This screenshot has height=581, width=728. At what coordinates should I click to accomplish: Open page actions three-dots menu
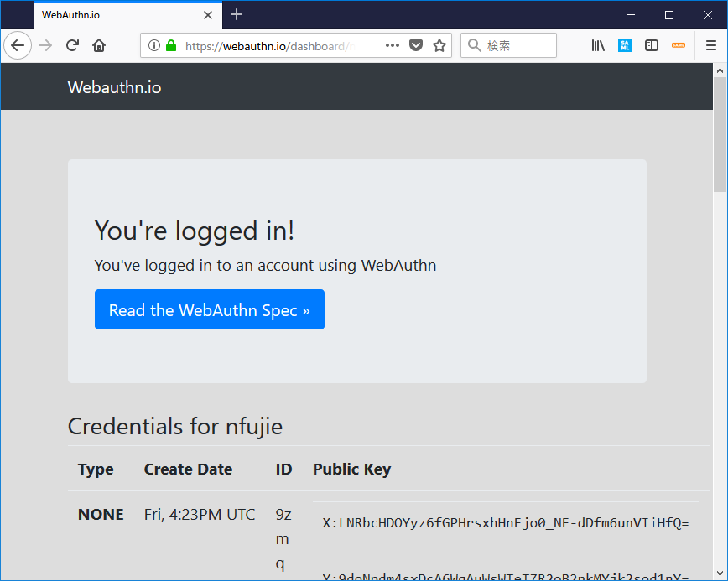coord(393,45)
